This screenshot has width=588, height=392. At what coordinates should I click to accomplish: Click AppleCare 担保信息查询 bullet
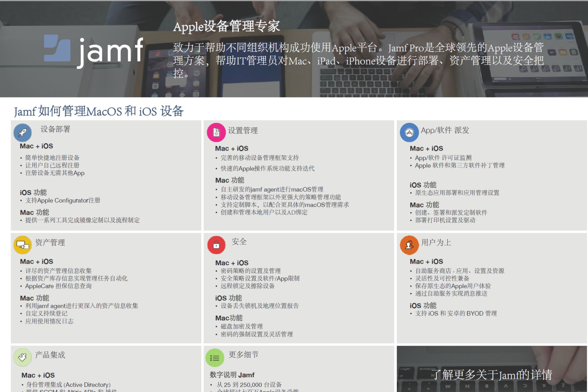[58, 286]
